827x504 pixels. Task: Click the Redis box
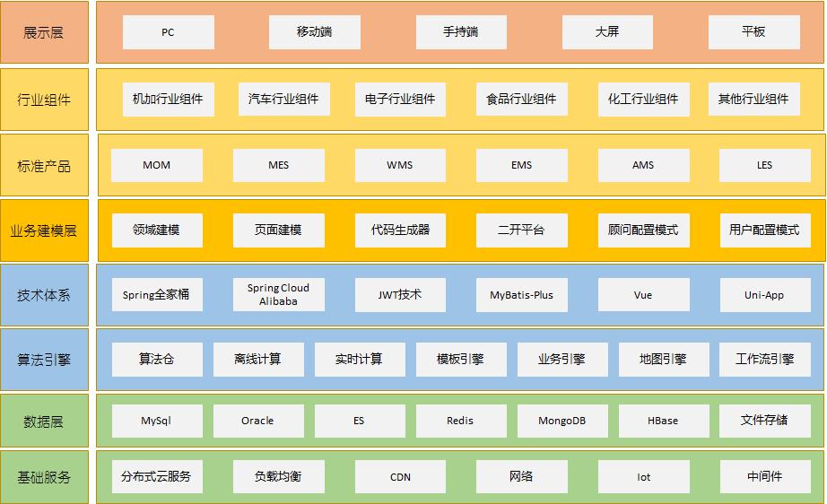pos(461,421)
